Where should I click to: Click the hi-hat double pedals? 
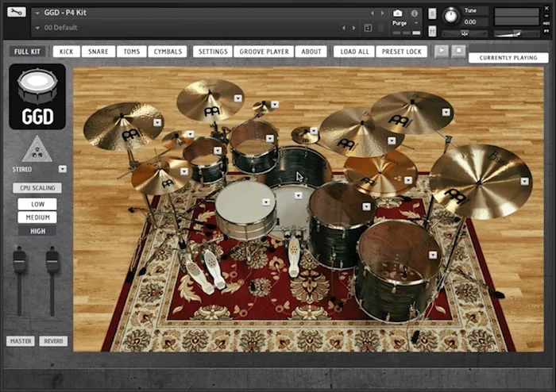(205, 271)
